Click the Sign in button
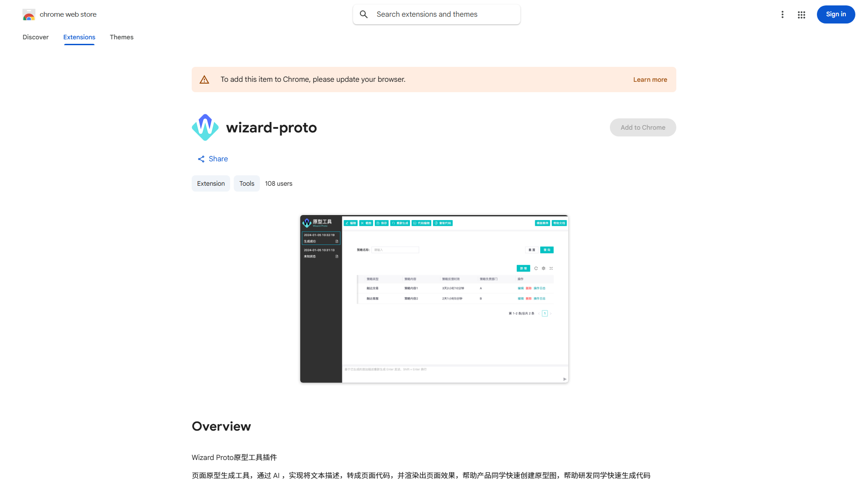 coord(835,14)
